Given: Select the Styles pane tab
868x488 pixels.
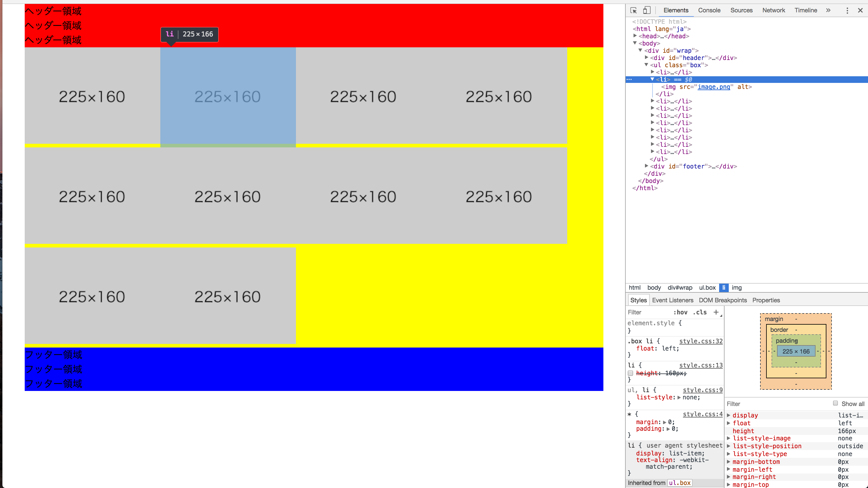Looking at the screenshot, I should point(638,300).
